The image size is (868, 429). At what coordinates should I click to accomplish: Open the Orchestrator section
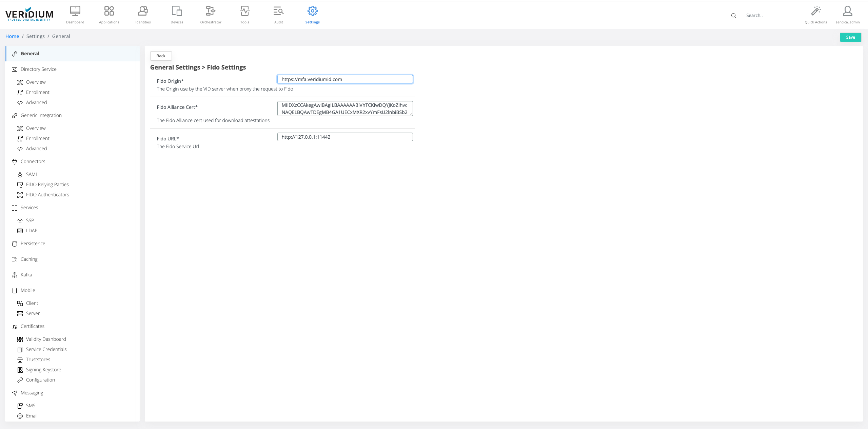point(211,15)
